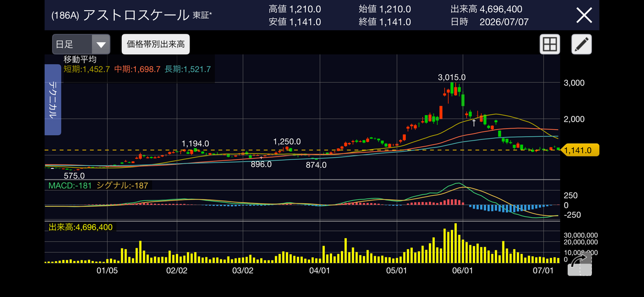644x297 pixels.
Task: Tap the 1,194.0 price annotation
Action: (x=195, y=143)
